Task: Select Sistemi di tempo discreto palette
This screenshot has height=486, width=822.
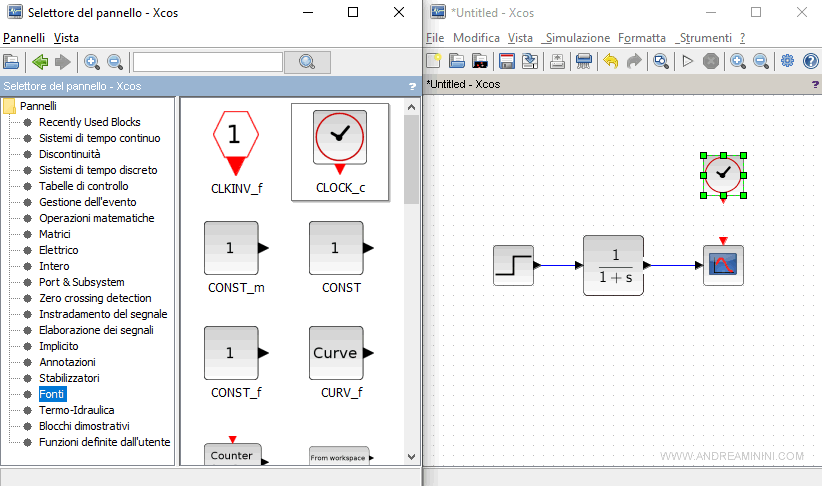Action: point(98,170)
